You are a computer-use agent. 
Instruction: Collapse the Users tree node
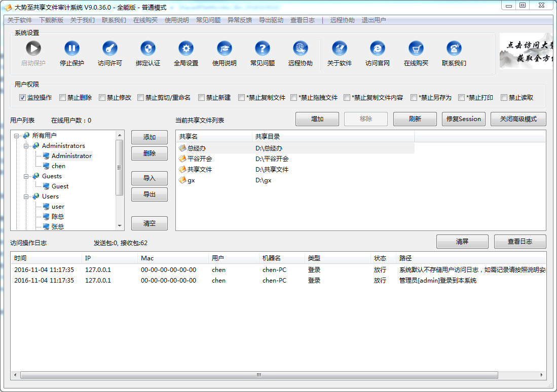coord(26,197)
